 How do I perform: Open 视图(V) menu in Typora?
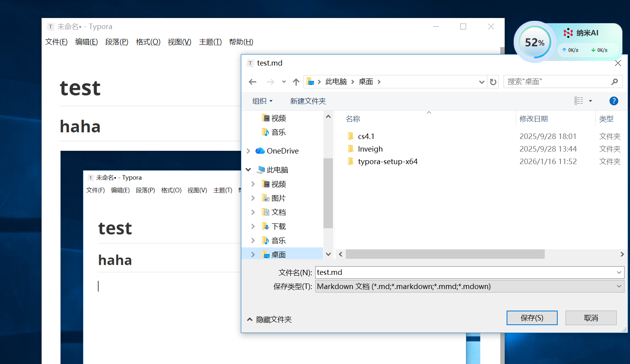pyautogui.click(x=179, y=42)
